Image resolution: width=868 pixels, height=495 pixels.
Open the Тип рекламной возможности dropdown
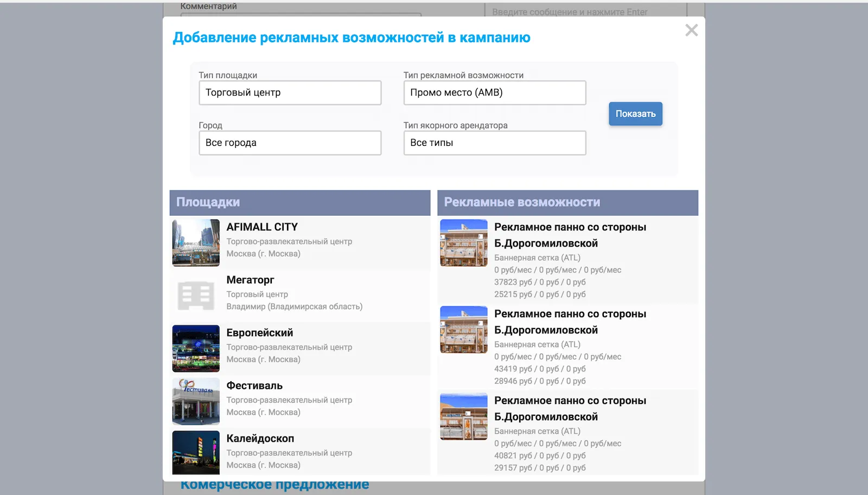[494, 93]
